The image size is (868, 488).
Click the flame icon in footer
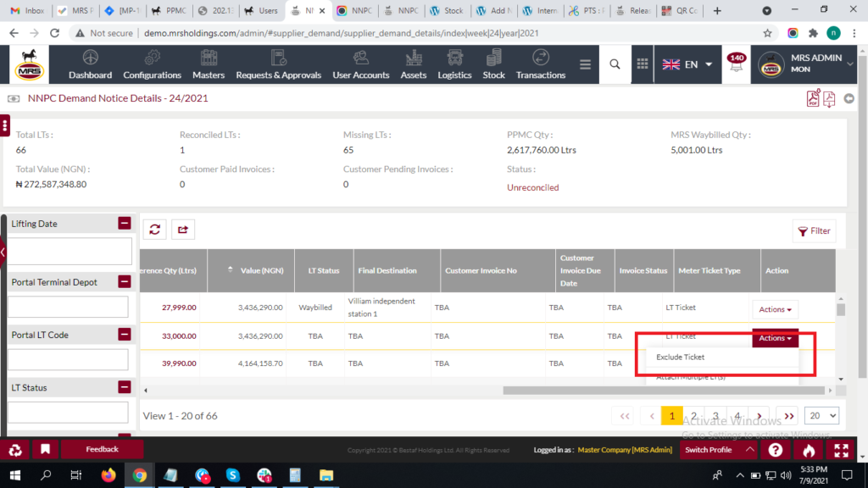(809, 450)
